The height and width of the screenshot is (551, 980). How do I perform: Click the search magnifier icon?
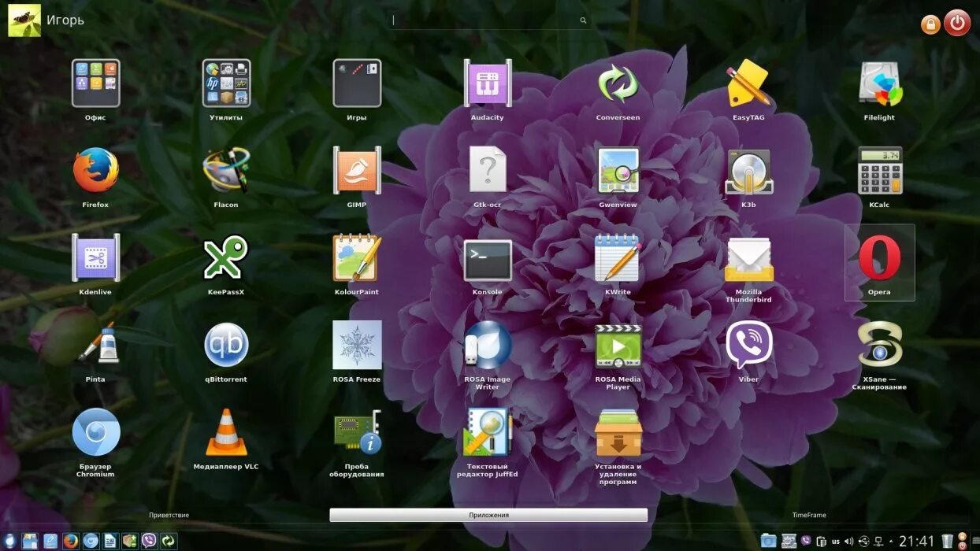[583, 20]
